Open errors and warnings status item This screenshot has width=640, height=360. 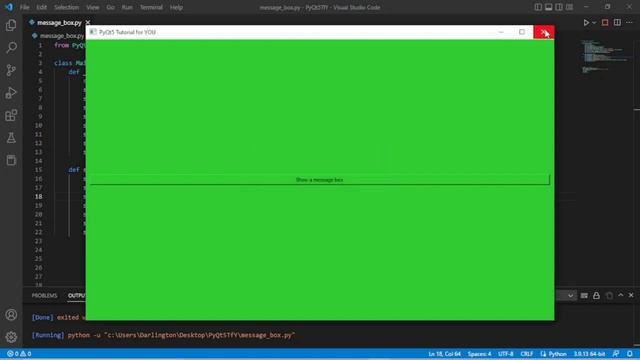pyautogui.click(x=19, y=354)
